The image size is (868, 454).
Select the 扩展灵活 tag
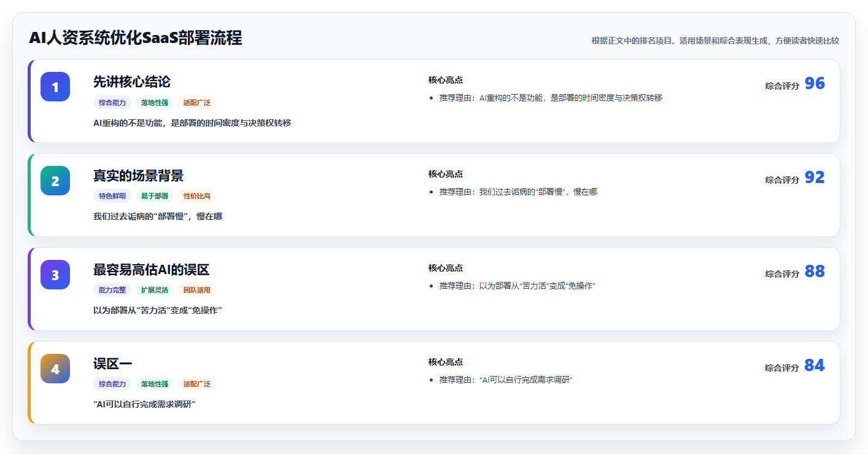click(155, 290)
